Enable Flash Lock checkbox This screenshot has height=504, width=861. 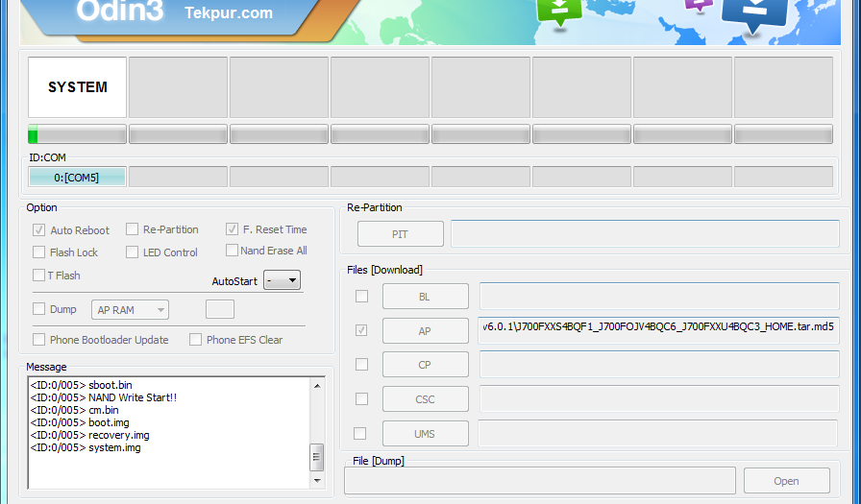click(38, 252)
